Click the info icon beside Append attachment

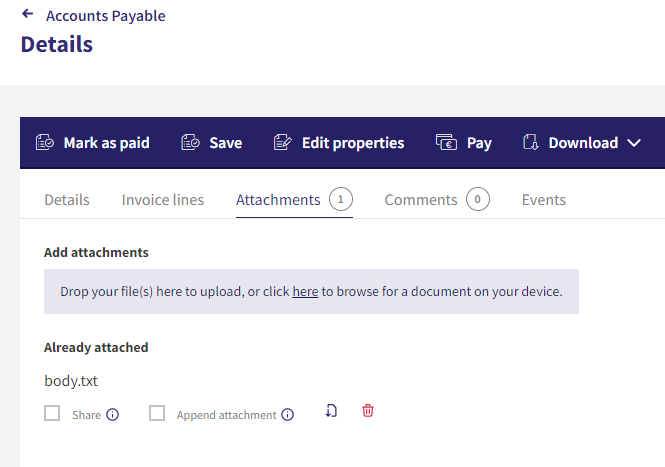tap(288, 414)
